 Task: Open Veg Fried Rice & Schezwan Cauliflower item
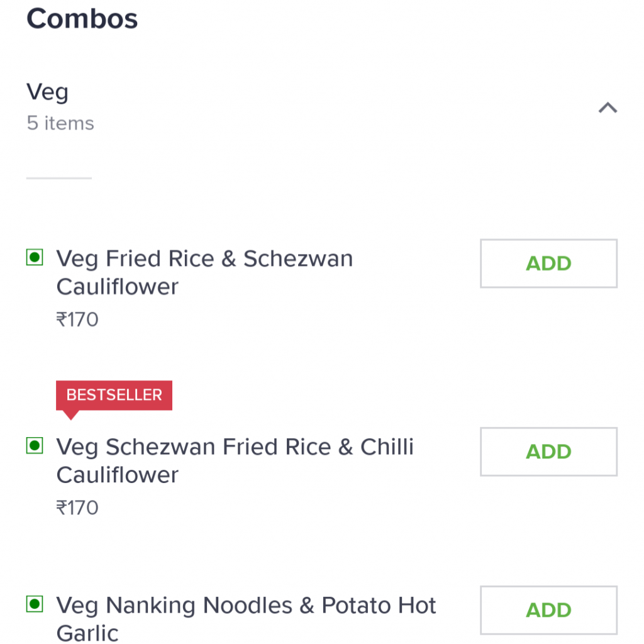coord(204,272)
